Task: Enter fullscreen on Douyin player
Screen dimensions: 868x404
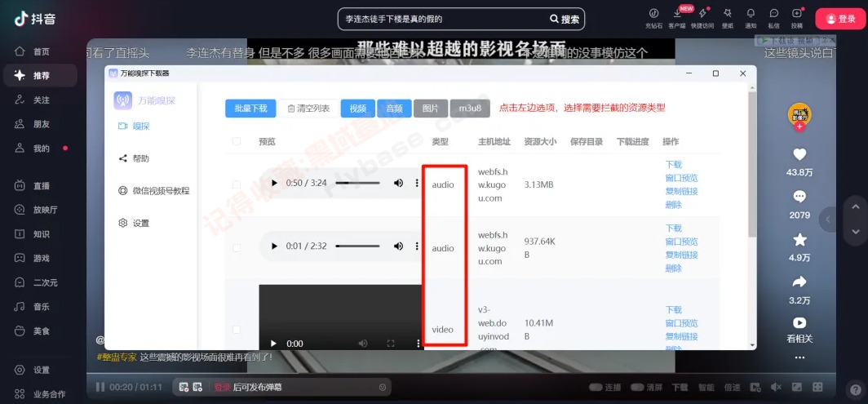Action: click(x=817, y=387)
